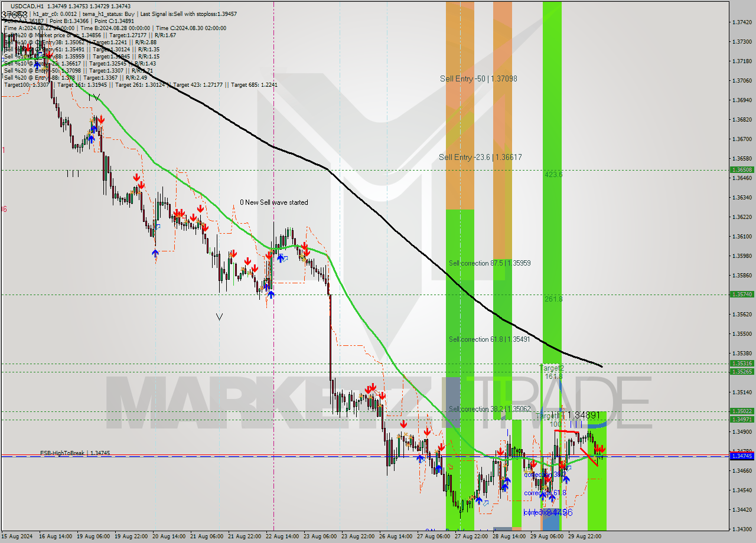Click the USDCAD,H1 chart title
Screen dimensions: 756x543
click(27, 5)
